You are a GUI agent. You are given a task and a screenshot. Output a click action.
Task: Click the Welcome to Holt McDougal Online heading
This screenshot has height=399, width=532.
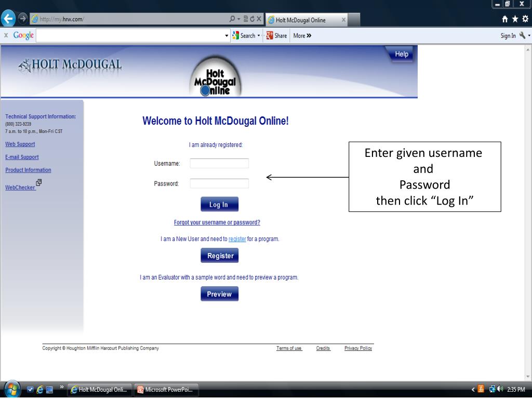pos(216,121)
